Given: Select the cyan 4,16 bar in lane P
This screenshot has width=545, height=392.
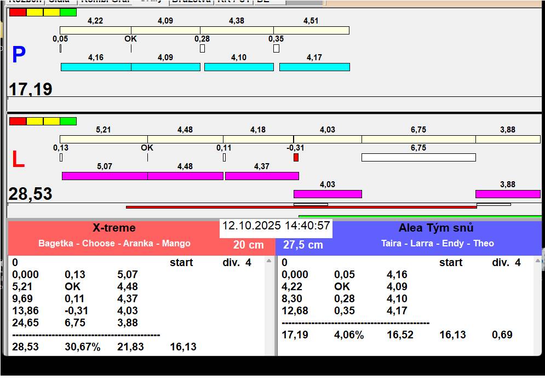Looking at the screenshot, I should (x=96, y=67).
